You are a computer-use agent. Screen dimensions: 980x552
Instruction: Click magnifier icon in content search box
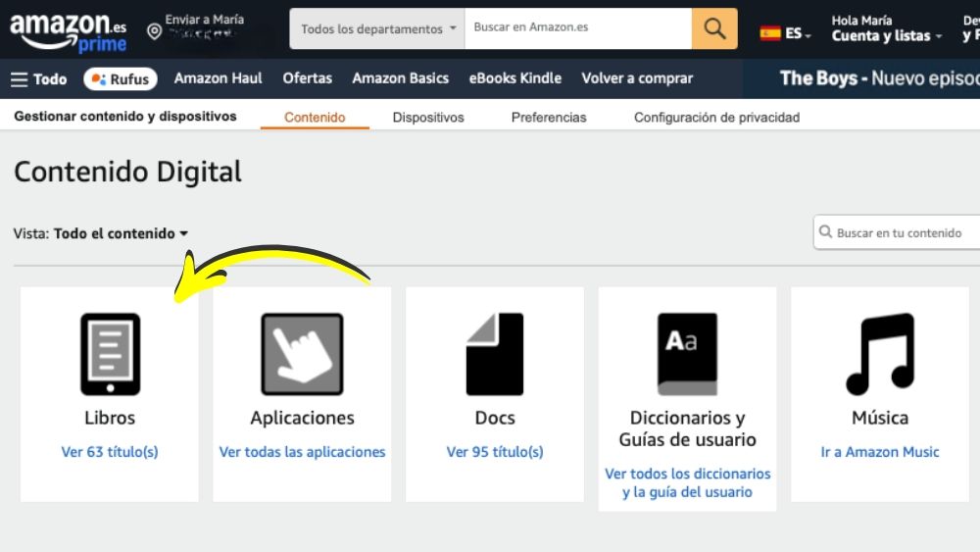click(x=825, y=232)
